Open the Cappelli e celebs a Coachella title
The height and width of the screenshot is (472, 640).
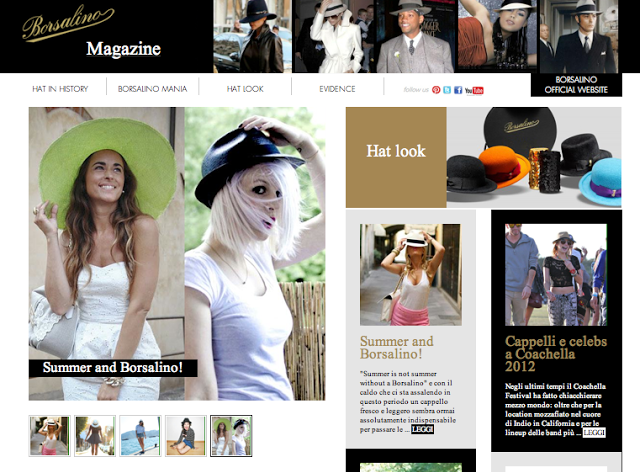pos(556,354)
